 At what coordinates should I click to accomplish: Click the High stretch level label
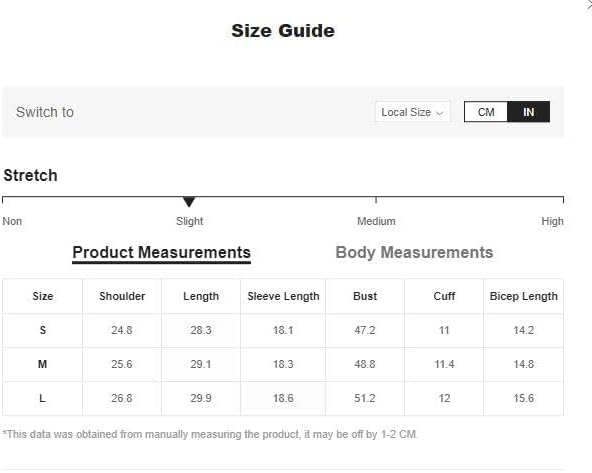click(552, 221)
